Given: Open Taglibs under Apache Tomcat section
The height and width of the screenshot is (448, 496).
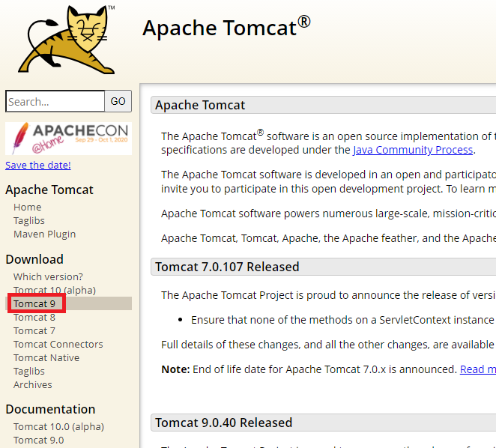Looking at the screenshot, I should pos(29,220).
